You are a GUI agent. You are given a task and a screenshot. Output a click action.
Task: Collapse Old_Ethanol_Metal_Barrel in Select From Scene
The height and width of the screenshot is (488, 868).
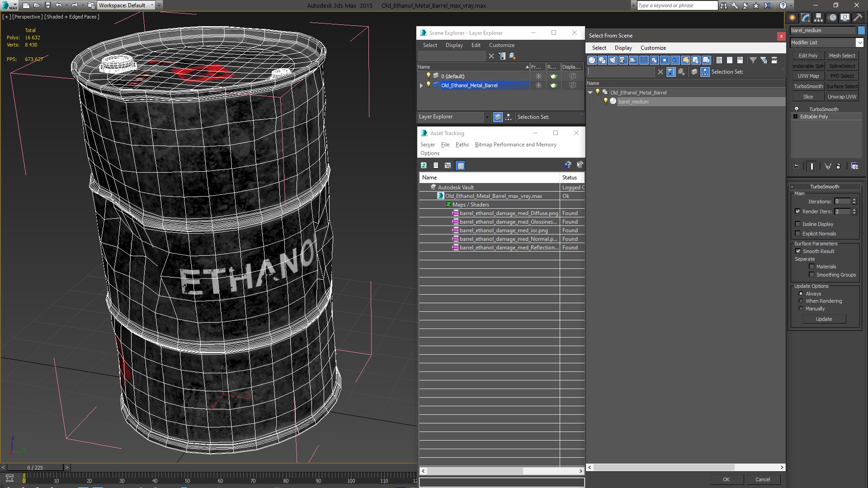[x=590, y=93]
